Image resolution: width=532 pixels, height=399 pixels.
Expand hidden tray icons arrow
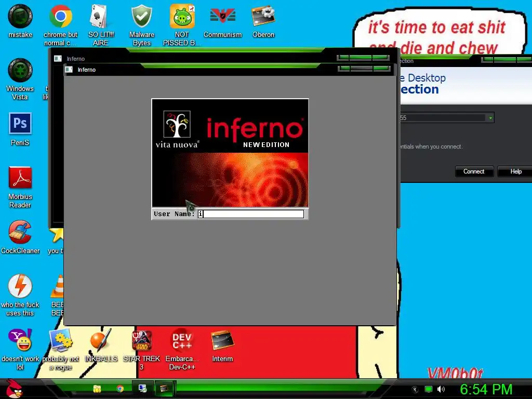click(x=415, y=389)
